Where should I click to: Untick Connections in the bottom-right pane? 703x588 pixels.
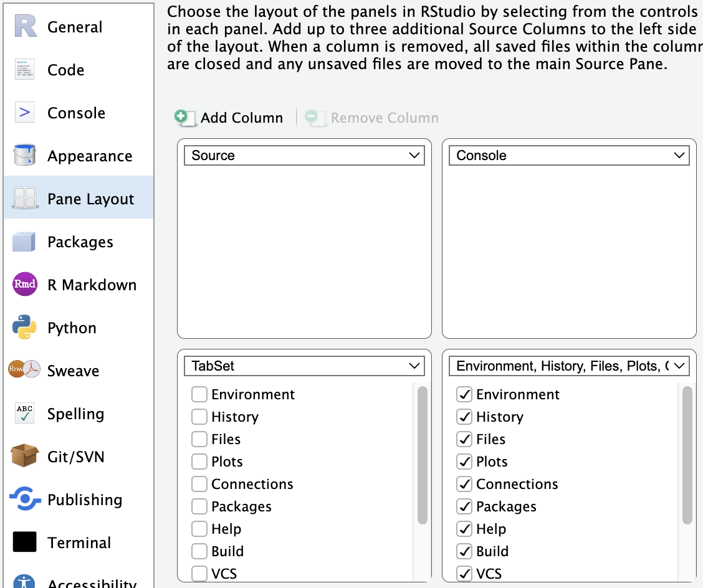pyautogui.click(x=464, y=484)
